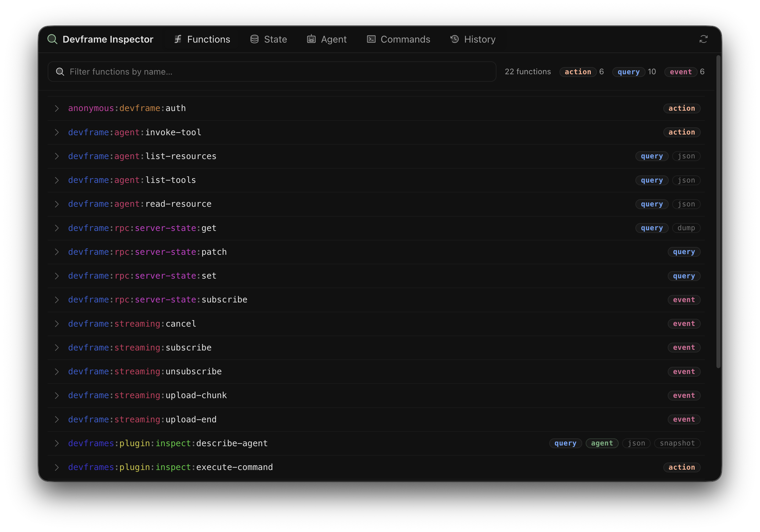Image resolution: width=760 pixels, height=532 pixels.
Task: Click query badge on server-state:set row
Action: [684, 276]
